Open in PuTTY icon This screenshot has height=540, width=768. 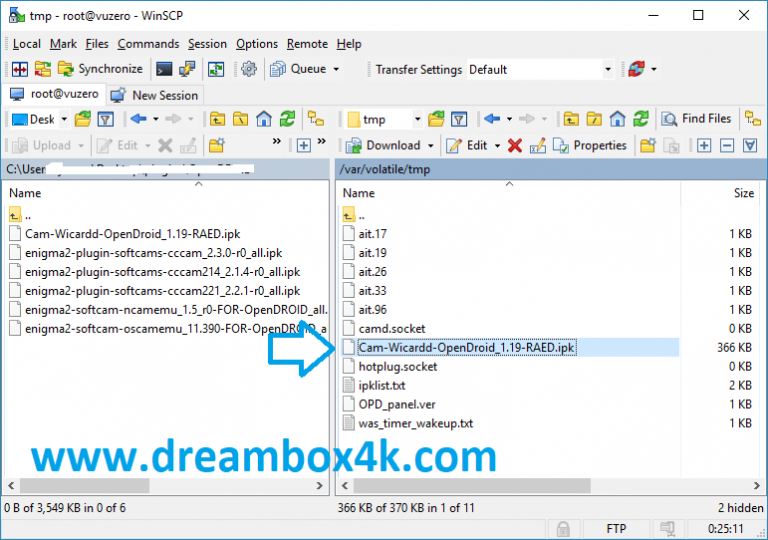tap(187, 69)
